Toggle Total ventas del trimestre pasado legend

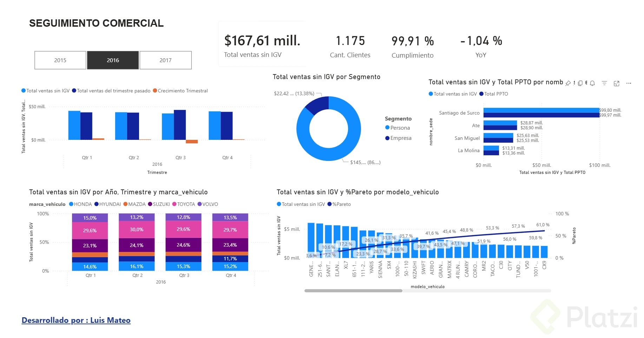(x=111, y=91)
